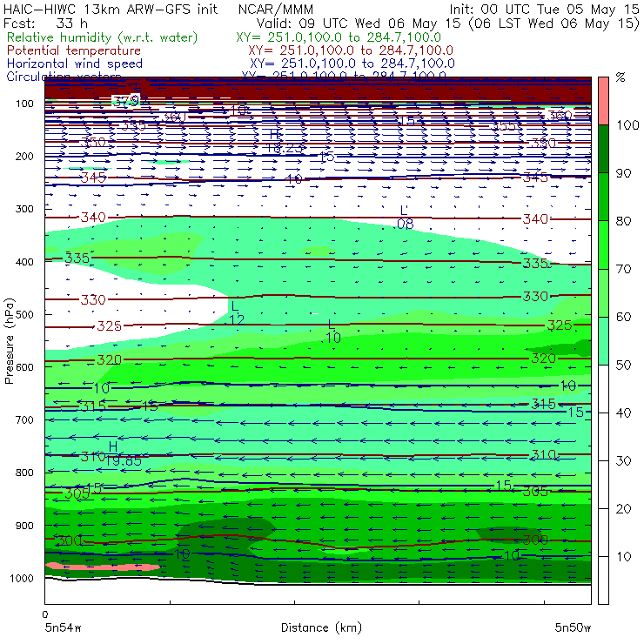Select the light green 60–70% colorbar segment
Image resolution: width=644 pixels, height=644 pixels.
[x=603, y=292]
